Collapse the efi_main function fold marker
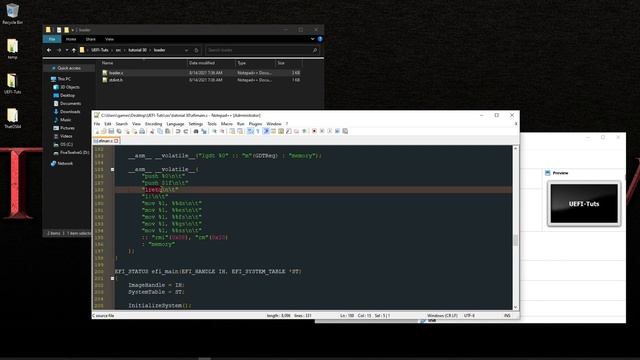This screenshot has height=360, width=640. [x=112, y=278]
